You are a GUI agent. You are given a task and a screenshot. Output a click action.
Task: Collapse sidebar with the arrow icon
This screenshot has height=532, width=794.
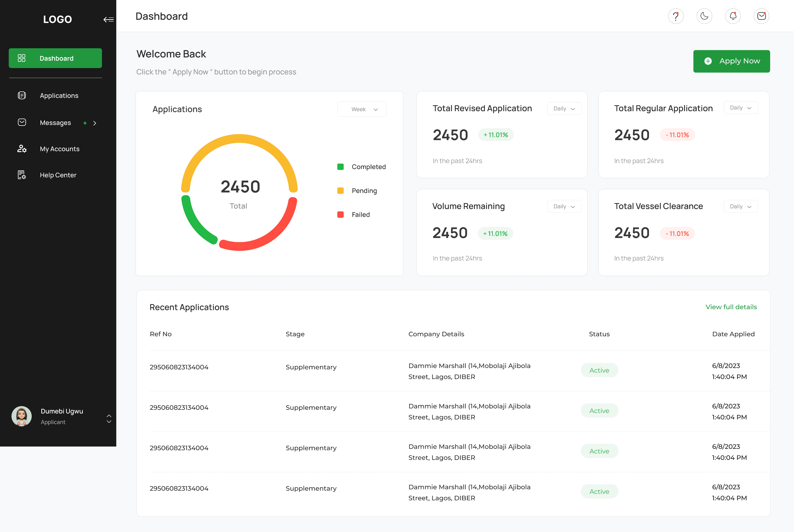point(108,20)
